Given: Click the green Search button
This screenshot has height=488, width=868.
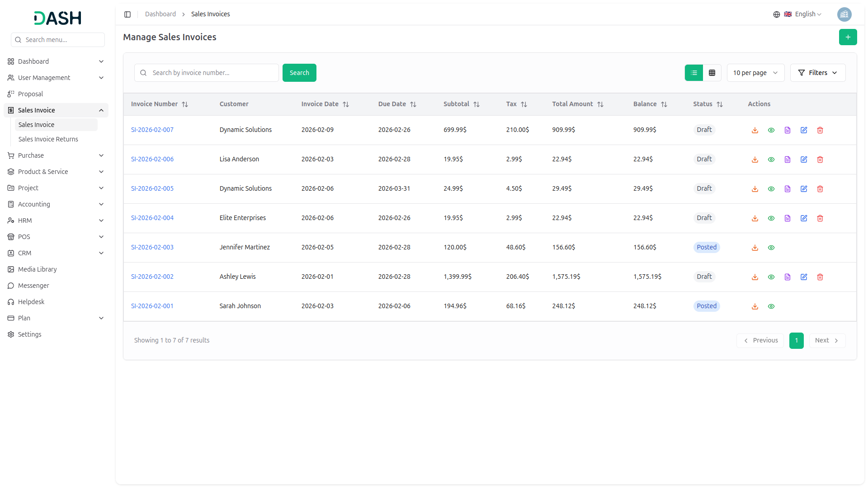Looking at the screenshot, I should [x=299, y=73].
